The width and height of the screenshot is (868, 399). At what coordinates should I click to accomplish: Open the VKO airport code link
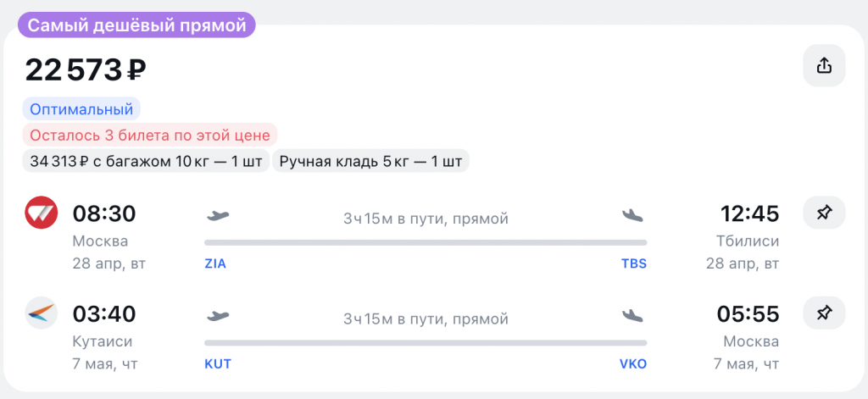tap(632, 364)
